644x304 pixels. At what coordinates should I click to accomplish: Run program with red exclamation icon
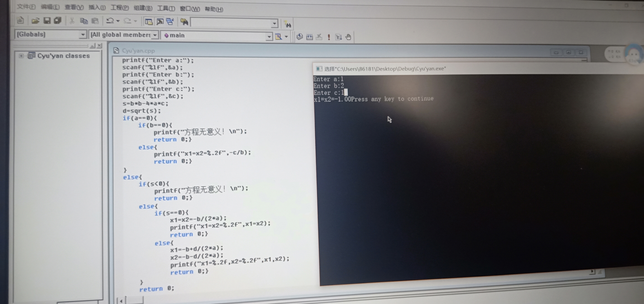(x=329, y=37)
